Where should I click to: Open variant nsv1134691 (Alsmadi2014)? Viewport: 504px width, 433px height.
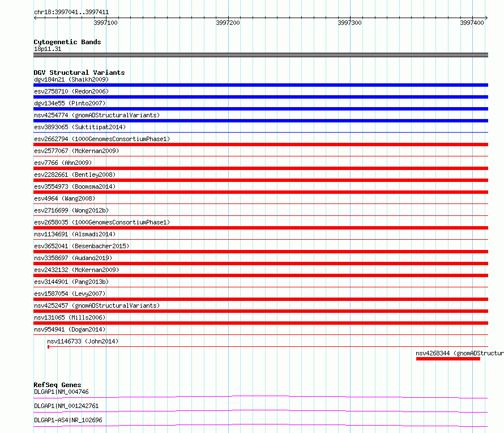tap(75, 234)
